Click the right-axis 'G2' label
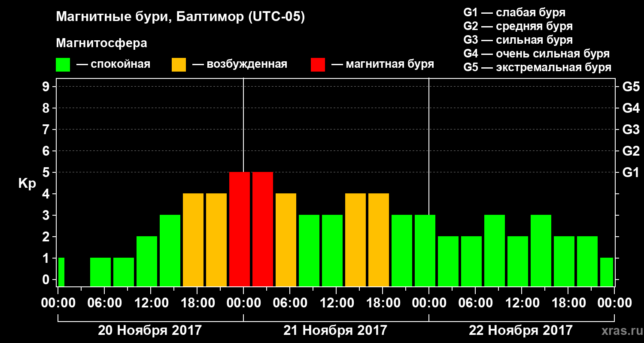This screenshot has height=343, width=644. (631, 151)
